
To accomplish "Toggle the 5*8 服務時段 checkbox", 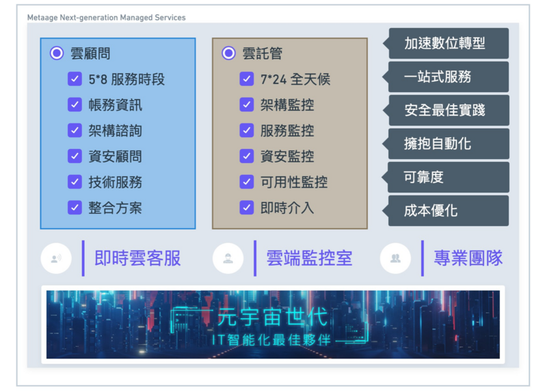I will (75, 79).
